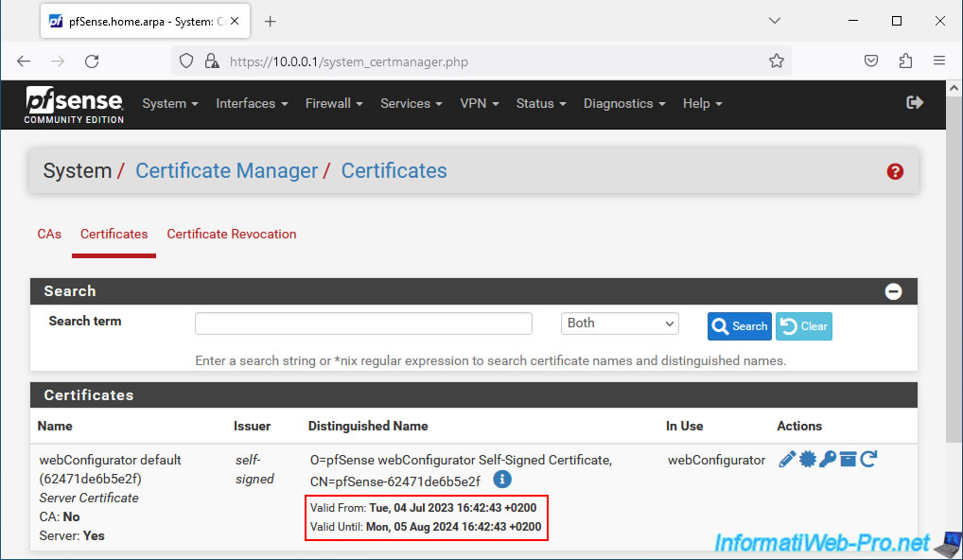The image size is (963, 560).
Task: View site security padlock information
Action: pyautogui.click(x=212, y=61)
